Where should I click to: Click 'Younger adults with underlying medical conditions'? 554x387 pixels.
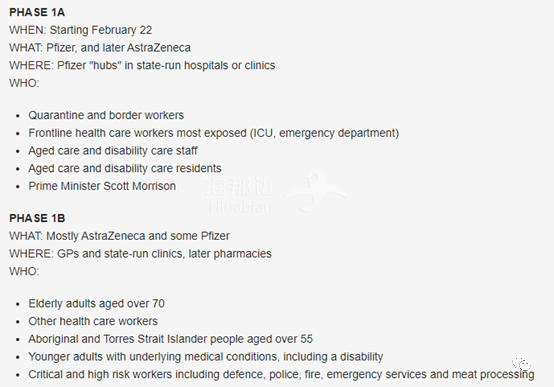point(206,357)
